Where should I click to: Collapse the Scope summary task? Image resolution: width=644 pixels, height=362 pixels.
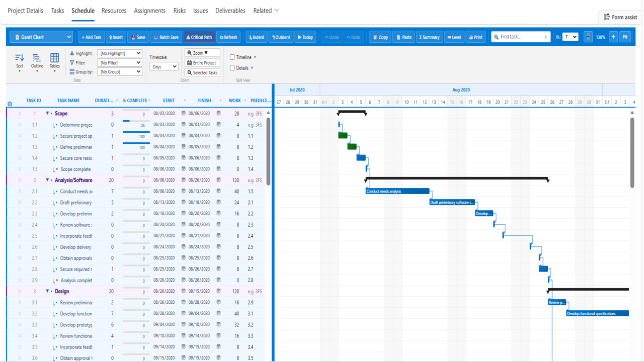pos(47,114)
